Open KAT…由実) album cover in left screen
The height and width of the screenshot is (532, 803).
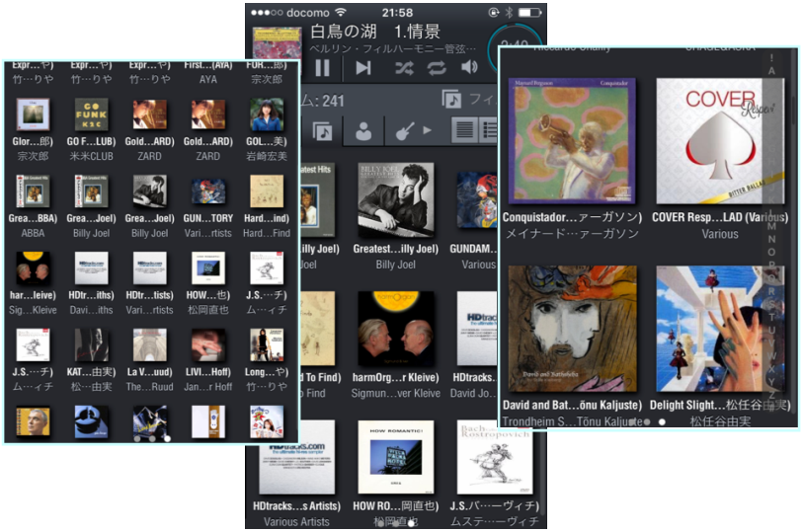[x=91, y=344]
